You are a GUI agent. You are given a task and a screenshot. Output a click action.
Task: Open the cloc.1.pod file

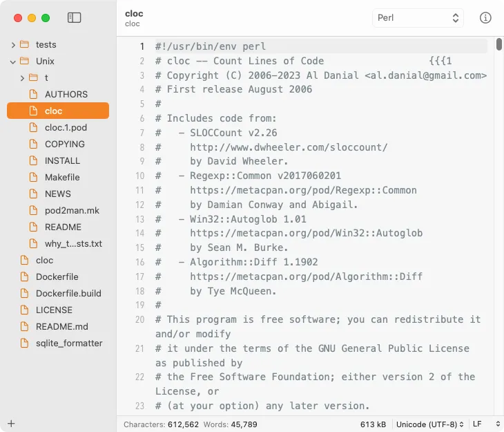(x=58, y=127)
